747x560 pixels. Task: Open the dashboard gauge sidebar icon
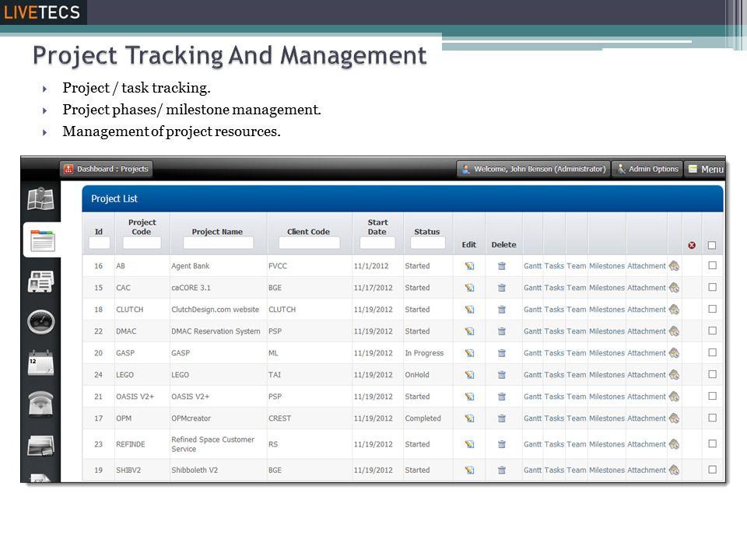[x=41, y=321]
